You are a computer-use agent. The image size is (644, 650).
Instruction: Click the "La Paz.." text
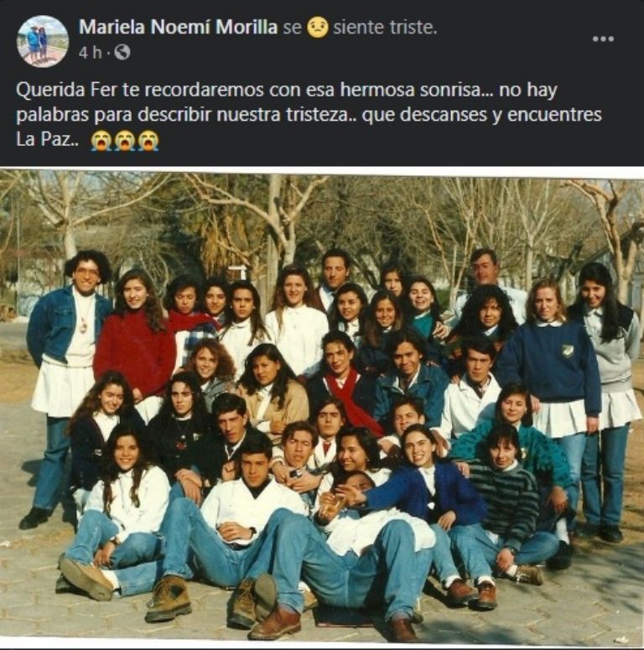pos(47,139)
